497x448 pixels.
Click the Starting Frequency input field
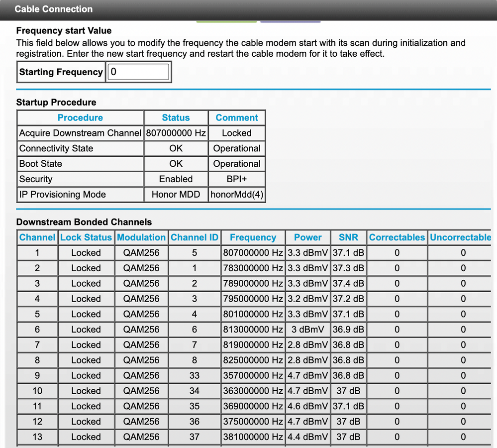(x=139, y=72)
